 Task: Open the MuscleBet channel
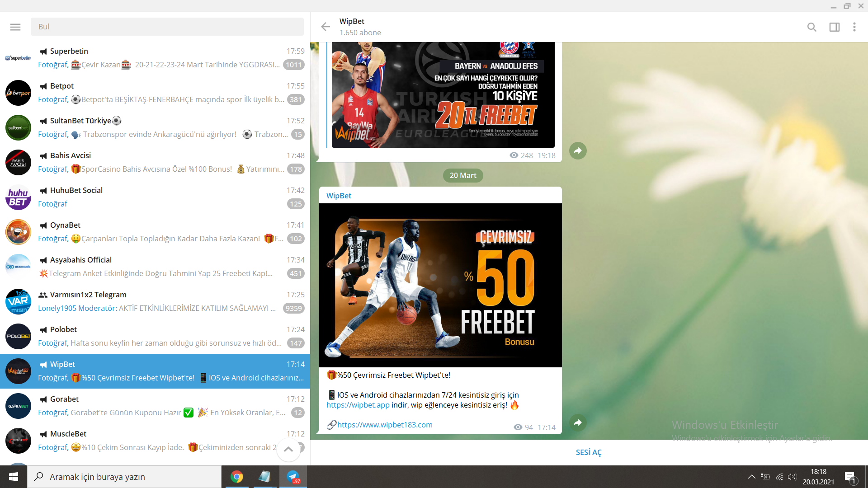(x=155, y=441)
